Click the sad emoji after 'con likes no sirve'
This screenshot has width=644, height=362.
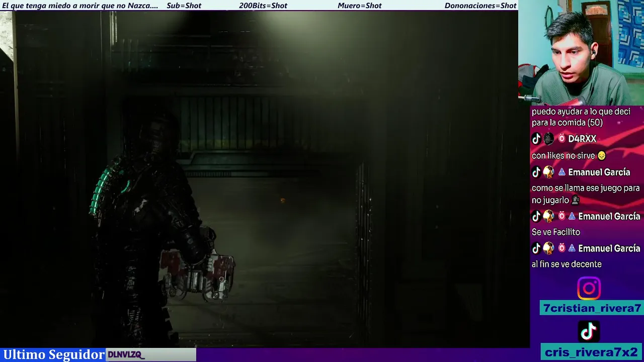tap(601, 156)
